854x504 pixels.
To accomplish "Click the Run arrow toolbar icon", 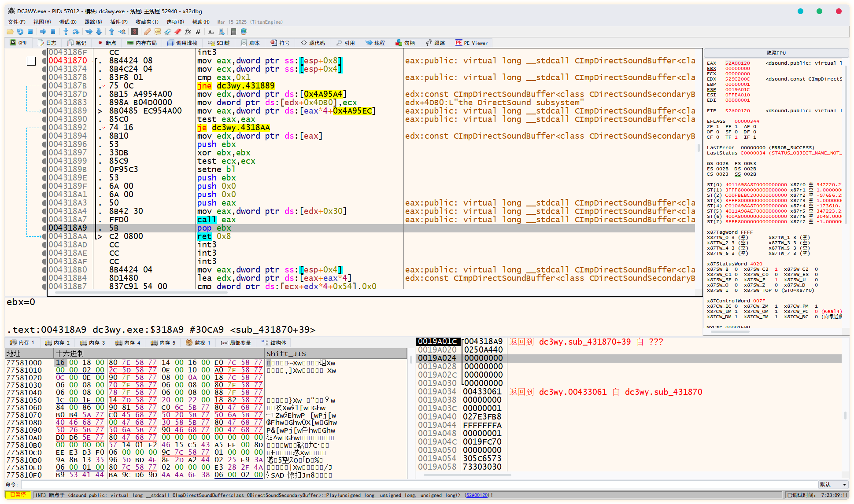I will (x=43, y=32).
